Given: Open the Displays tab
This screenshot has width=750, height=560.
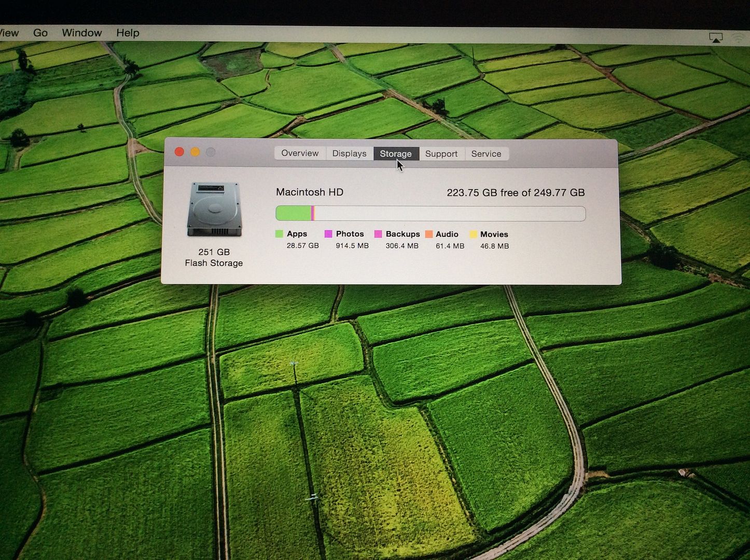Looking at the screenshot, I should click(349, 153).
